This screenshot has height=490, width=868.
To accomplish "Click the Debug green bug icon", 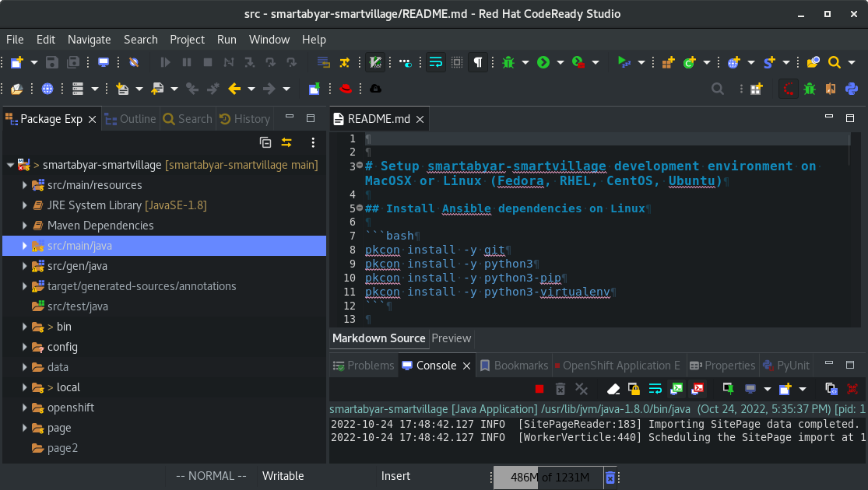I will click(x=508, y=62).
